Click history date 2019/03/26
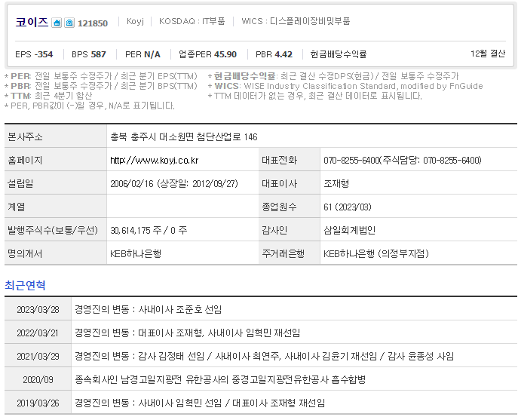Image resolution: width=518 pixels, height=420 pixels. (x=38, y=403)
